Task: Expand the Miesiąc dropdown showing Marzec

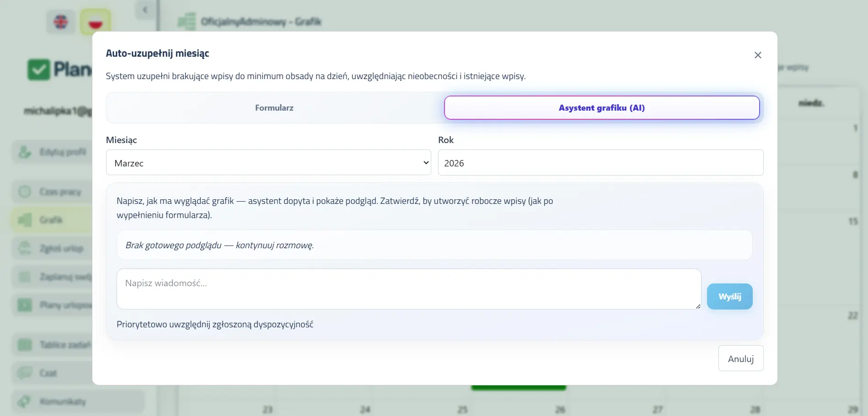Action: (268, 163)
